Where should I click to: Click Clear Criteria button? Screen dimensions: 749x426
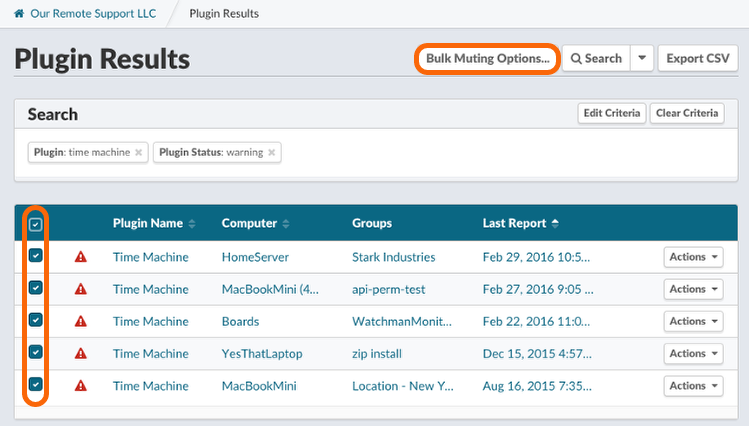click(x=687, y=113)
